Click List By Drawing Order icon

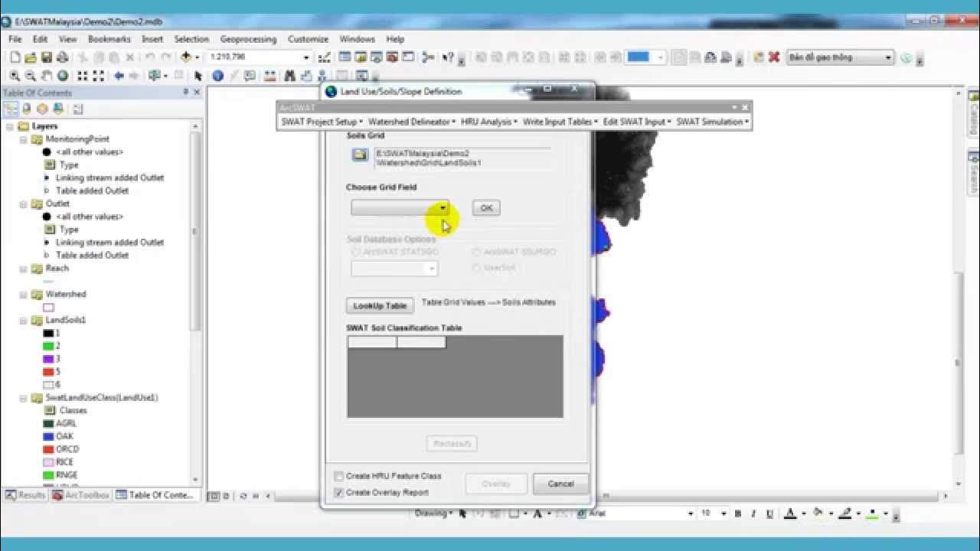click(11, 109)
